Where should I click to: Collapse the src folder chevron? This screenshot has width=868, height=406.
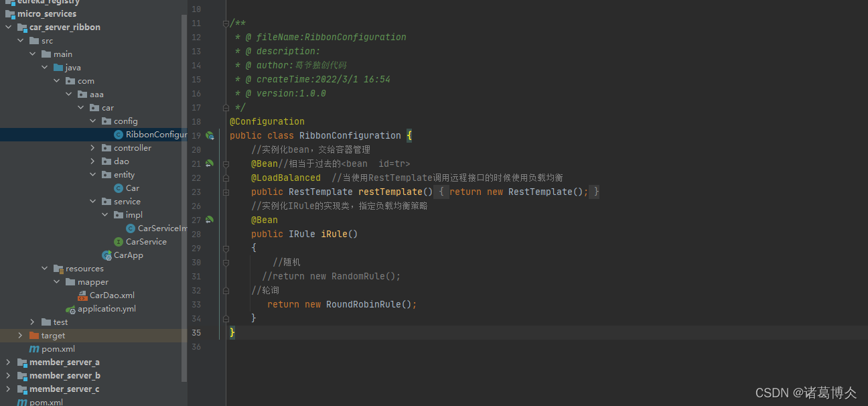(20, 41)
